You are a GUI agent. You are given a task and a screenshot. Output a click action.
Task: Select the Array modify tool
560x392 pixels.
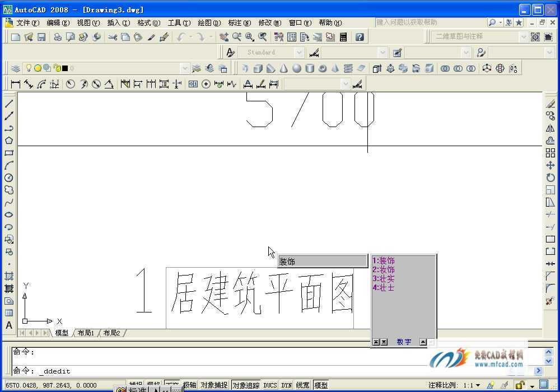pyautogui.click(x=550, y=153)
